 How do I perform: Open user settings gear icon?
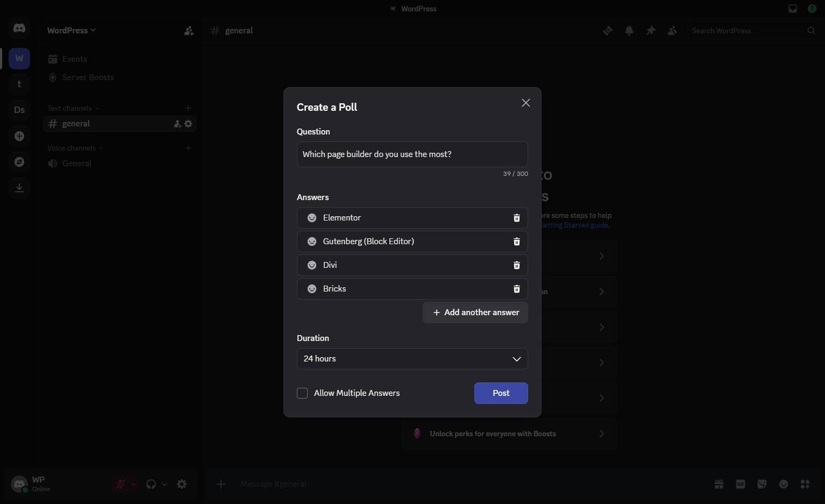tap(182, 484)
